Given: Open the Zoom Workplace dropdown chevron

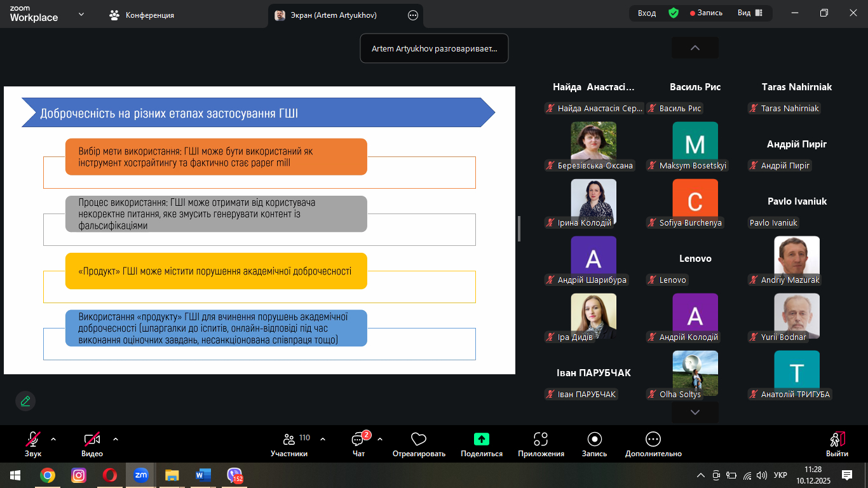Looking at the screenshot, I should click(81, 14).
